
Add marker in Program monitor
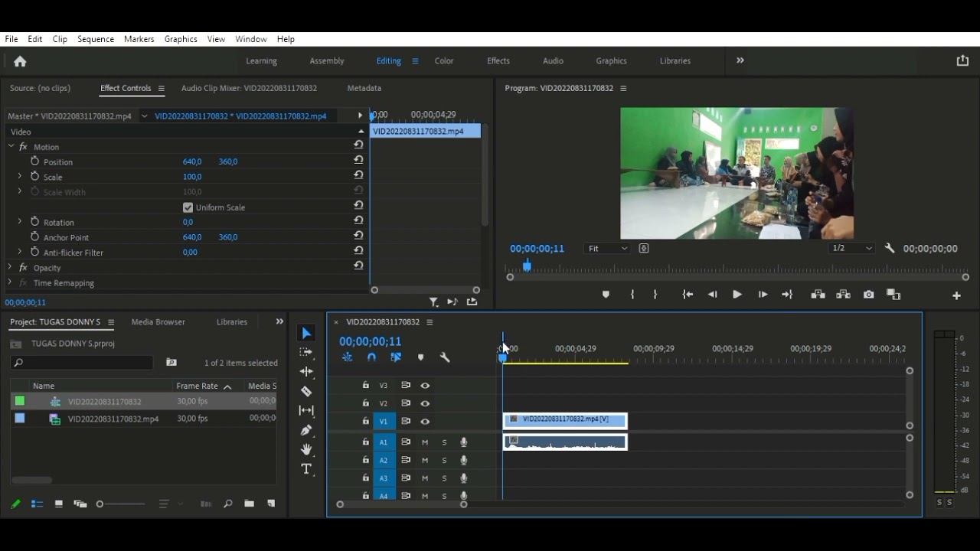coord(606,295)
